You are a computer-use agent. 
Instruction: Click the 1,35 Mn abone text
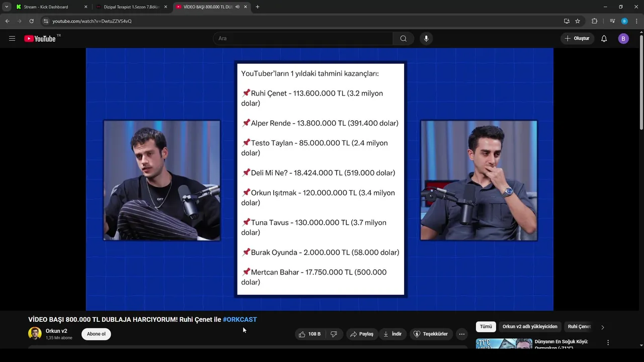[x=59, y=338]
